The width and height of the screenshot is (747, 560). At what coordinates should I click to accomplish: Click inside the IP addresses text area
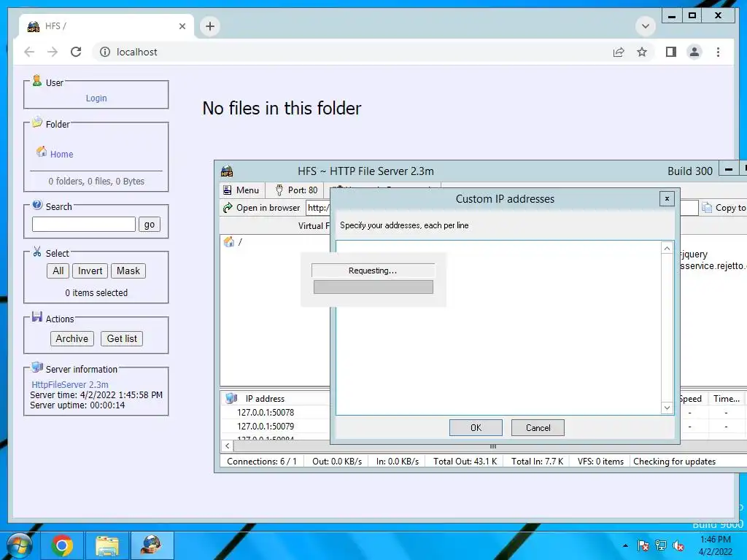coord(498,327)
